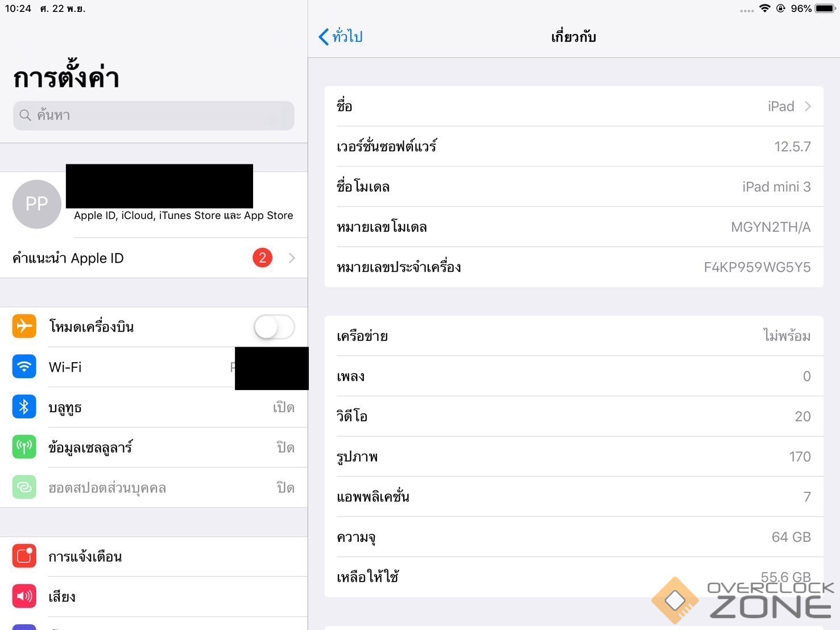This screenshot has width=840, height=630.
Task: Tap the battery status icon
Action: [825, 9]
